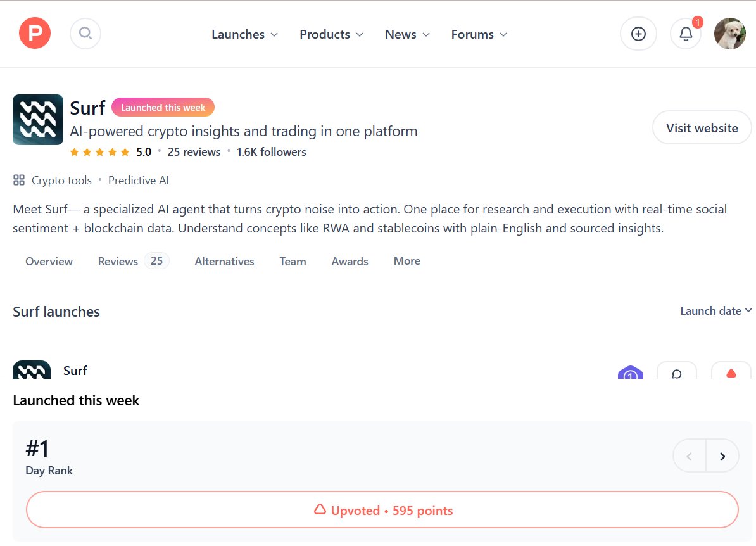
Task: Open comments on Surf launch row
Action: point(677,371)
